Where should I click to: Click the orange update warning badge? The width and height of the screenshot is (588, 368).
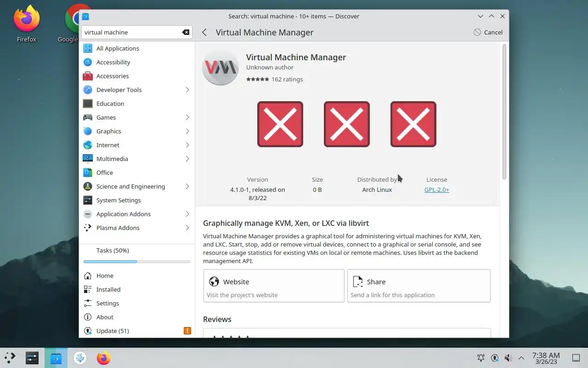click(x=187, y=331)
